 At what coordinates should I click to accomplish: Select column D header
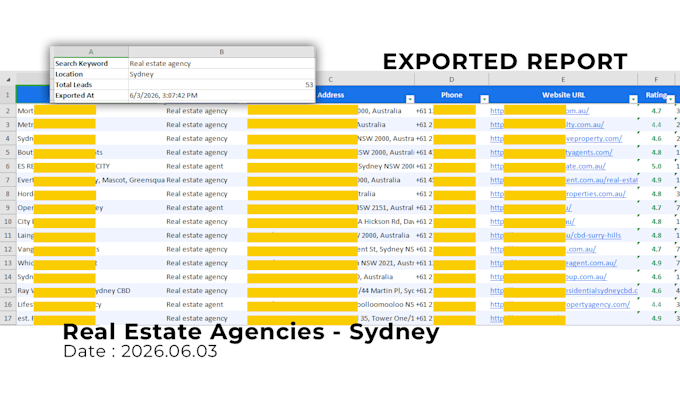(x=451, y=79)
